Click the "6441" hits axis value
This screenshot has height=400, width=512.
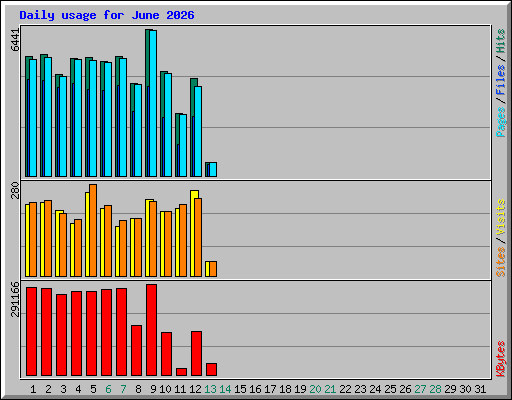click(15, 40)
